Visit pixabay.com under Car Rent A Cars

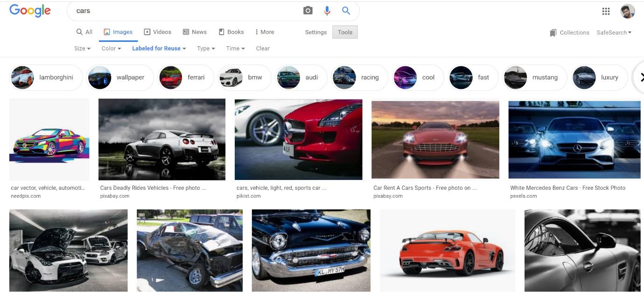coord(388,196)
